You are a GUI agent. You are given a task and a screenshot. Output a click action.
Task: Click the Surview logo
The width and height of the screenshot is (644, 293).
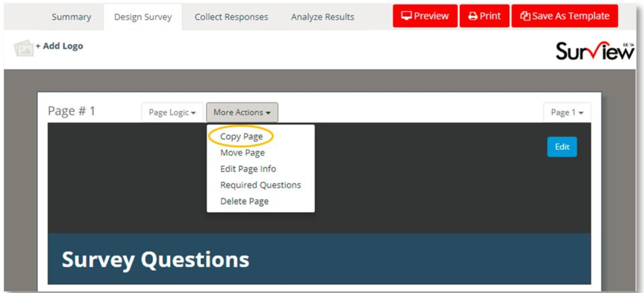(594, 51)
